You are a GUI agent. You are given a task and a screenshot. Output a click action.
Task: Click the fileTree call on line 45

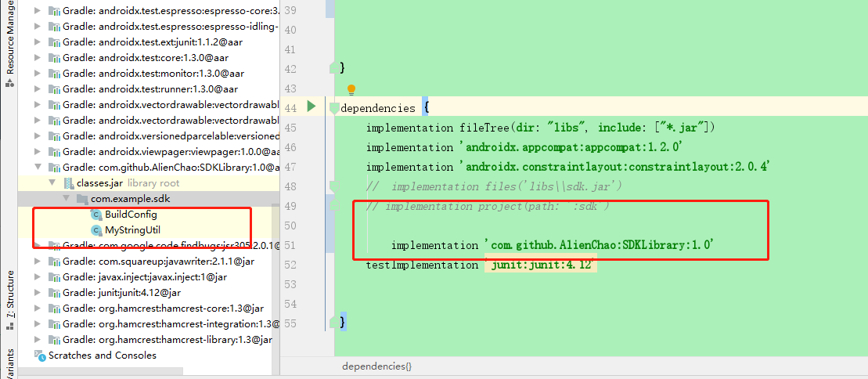point(588,128)
